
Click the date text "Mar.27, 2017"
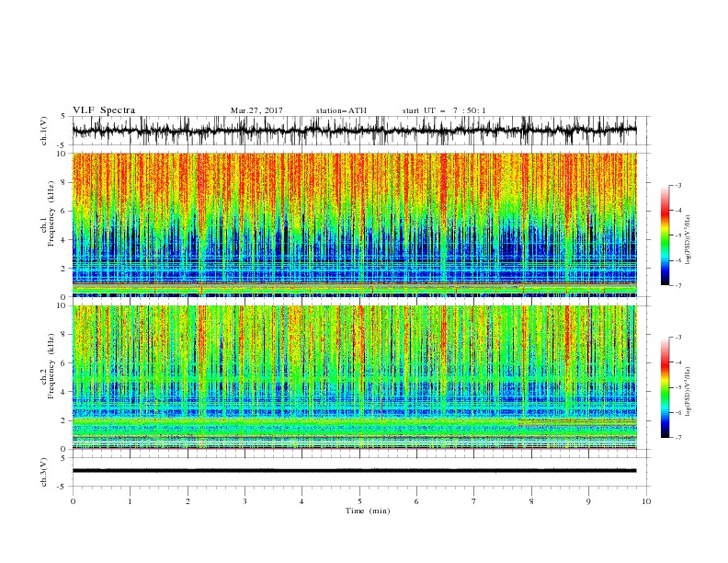pos(256,110)
